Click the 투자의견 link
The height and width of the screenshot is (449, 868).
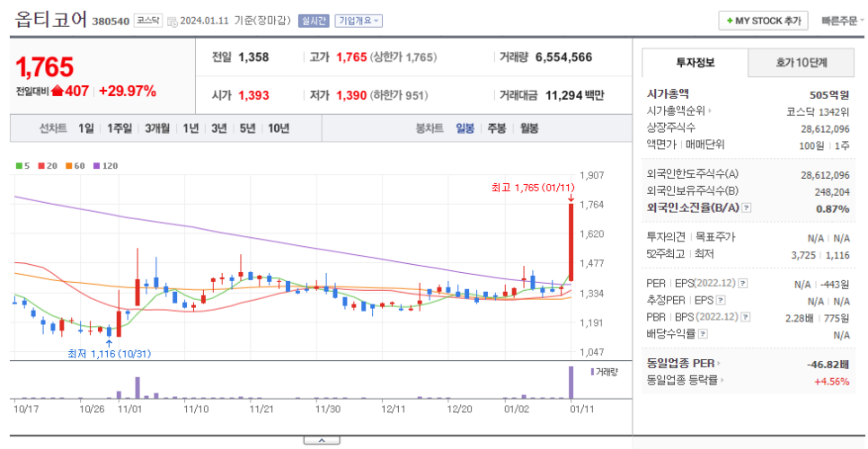pos(666,237)
